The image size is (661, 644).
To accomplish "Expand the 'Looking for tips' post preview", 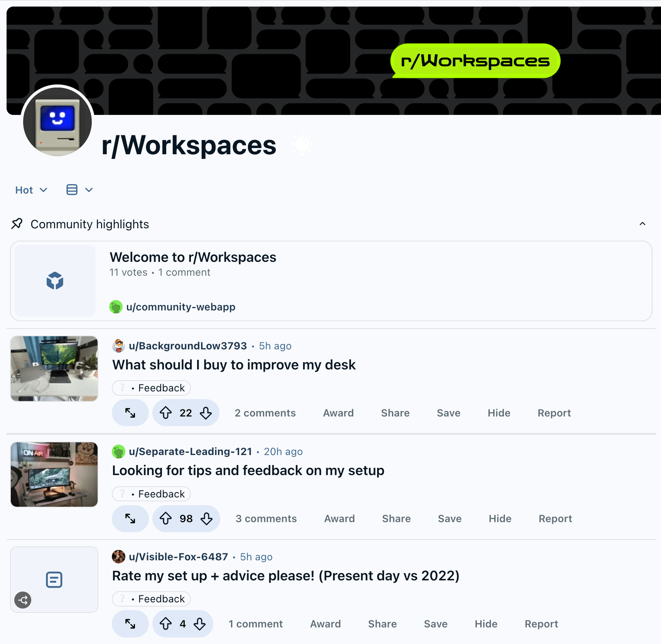I will (130, 519).
